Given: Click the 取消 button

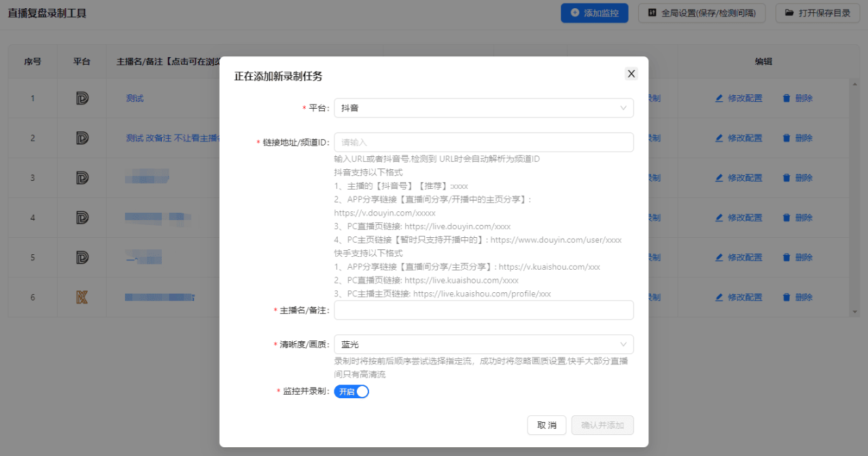Looking at the screenshot, I should pyautogui.click(x=546, y=425).
